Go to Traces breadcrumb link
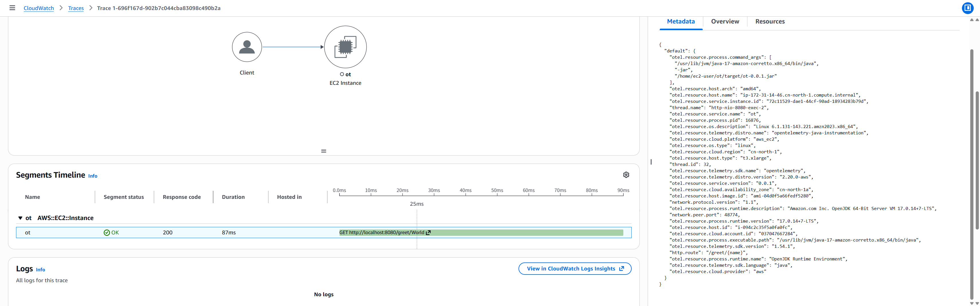980x306 pixels. click(x=76, y=8)
